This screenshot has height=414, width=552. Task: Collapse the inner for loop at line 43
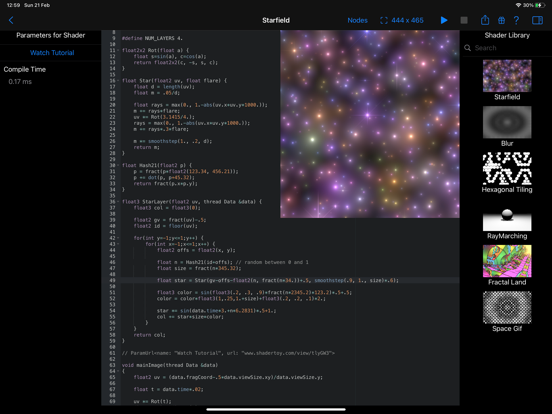pos(118,244)
